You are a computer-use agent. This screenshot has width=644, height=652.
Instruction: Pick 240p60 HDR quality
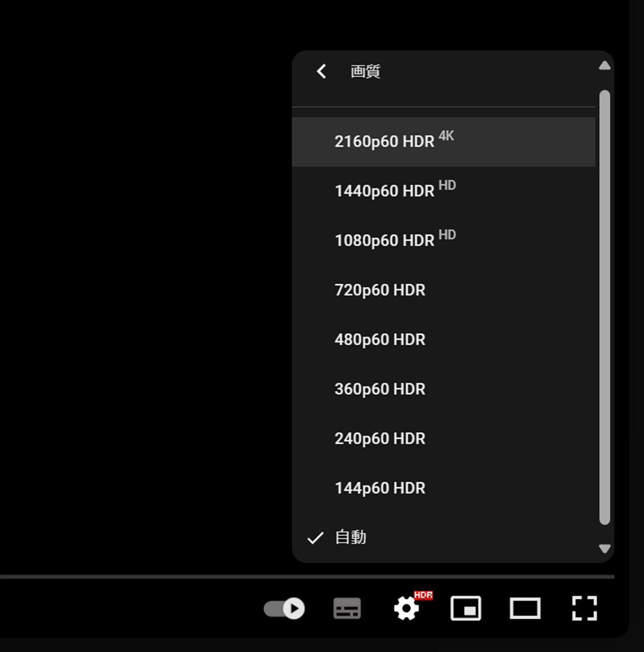coord(443,438)
